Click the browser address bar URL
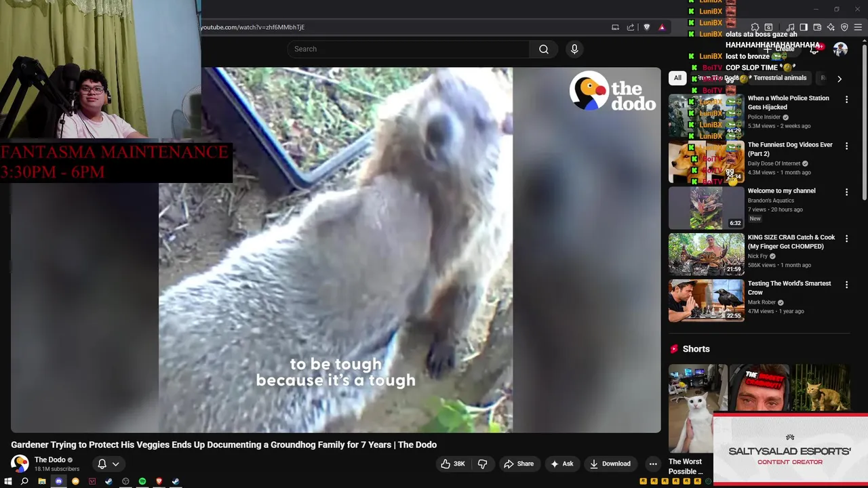 pos(252,27)
